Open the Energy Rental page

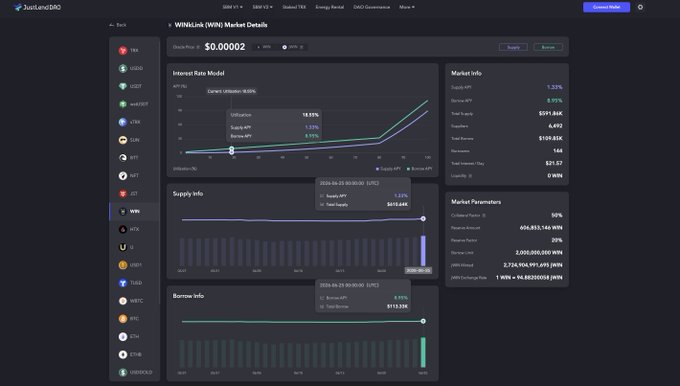pos(330,7)
